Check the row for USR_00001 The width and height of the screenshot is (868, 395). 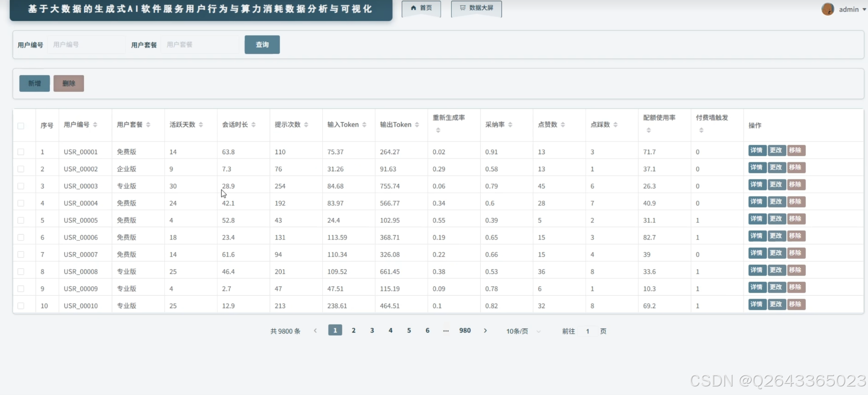(21, 152)
